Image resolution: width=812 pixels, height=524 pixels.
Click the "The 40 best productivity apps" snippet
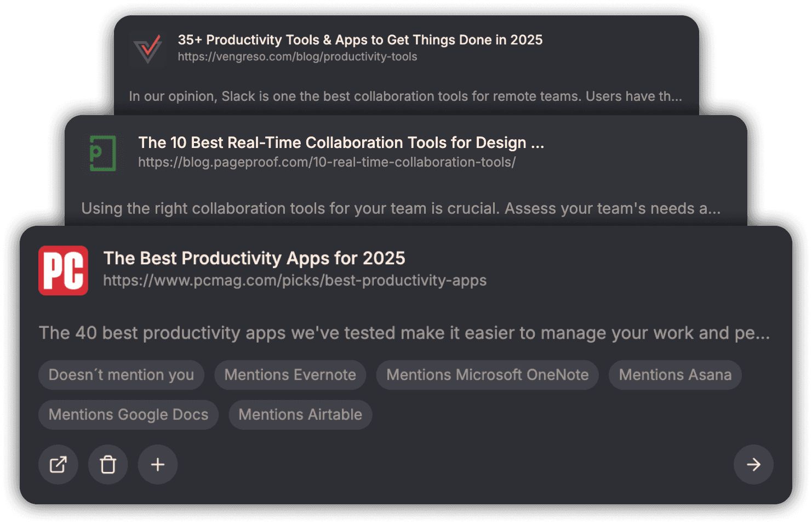(x=404, y=333)
